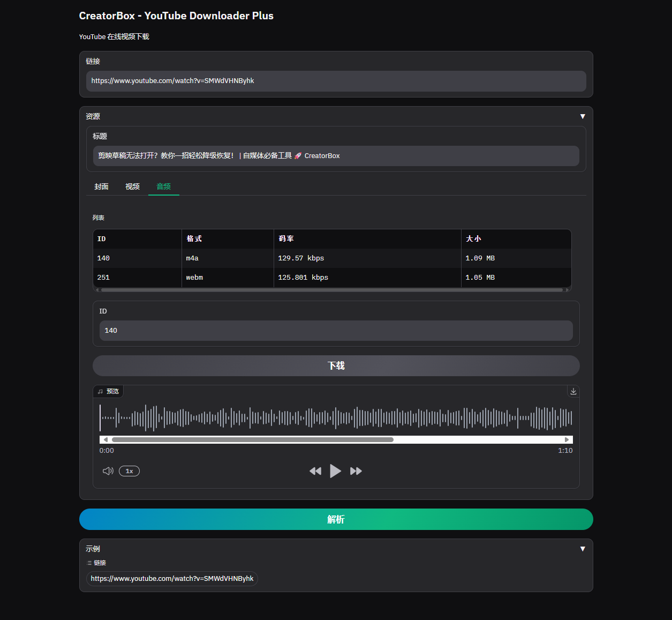Click the 格式 column header
672x620 pixels.
(228, 239)
